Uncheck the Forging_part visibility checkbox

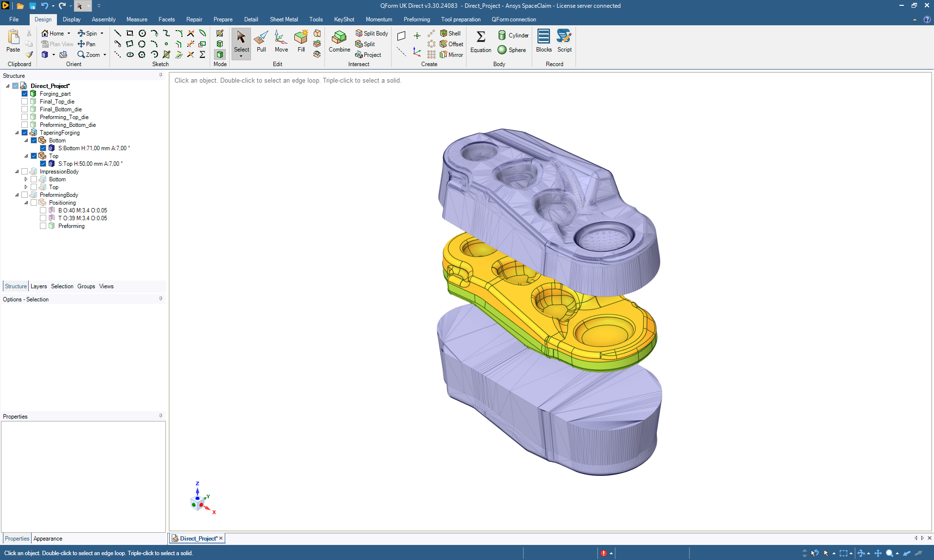[x=25, y=94]
